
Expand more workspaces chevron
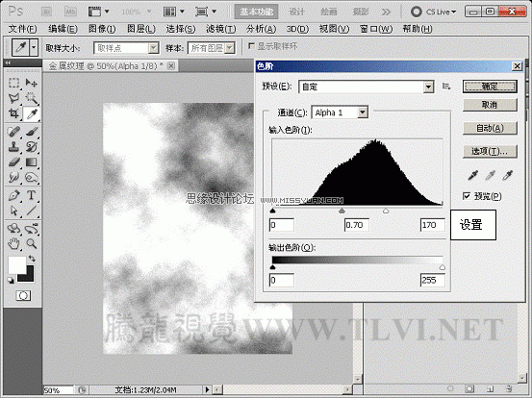[386, 12]
